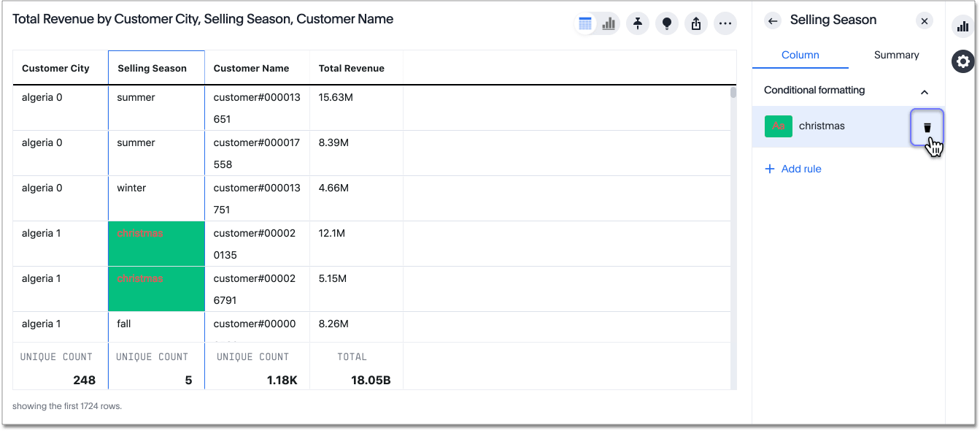Image resolution: width=980 pixels, height=431 pixels.
Task: Click Add rule link
Action: (792, 169)
